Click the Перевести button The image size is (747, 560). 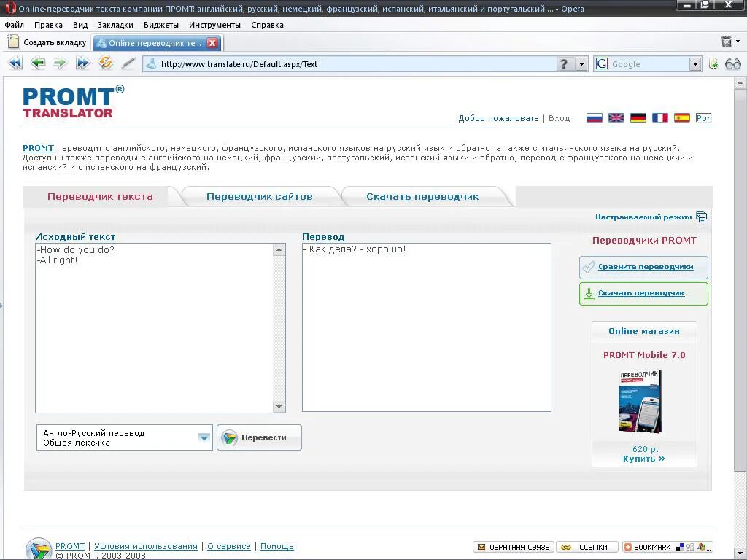point(259,437)
